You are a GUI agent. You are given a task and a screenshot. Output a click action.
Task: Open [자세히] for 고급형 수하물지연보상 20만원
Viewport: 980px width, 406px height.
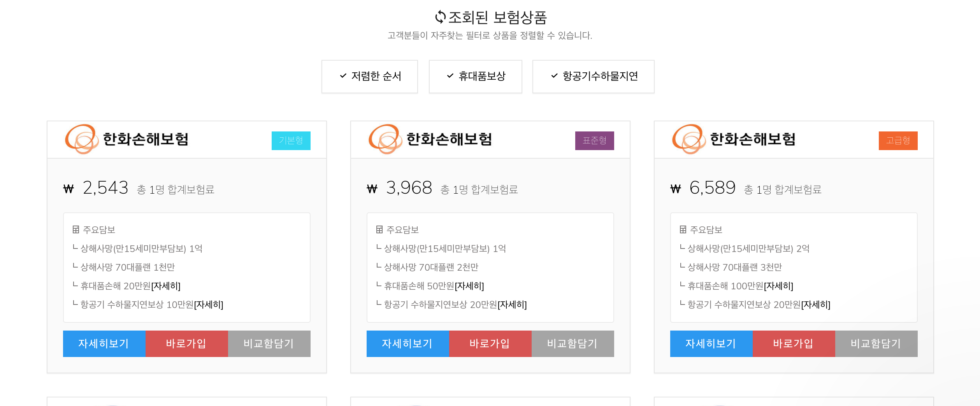[816, 304]
